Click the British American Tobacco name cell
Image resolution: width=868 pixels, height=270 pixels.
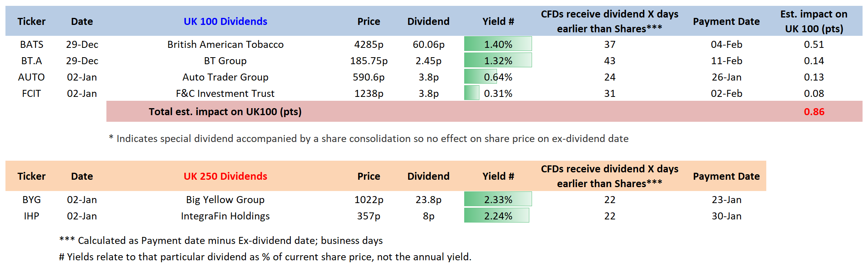[x=225, y=44]
